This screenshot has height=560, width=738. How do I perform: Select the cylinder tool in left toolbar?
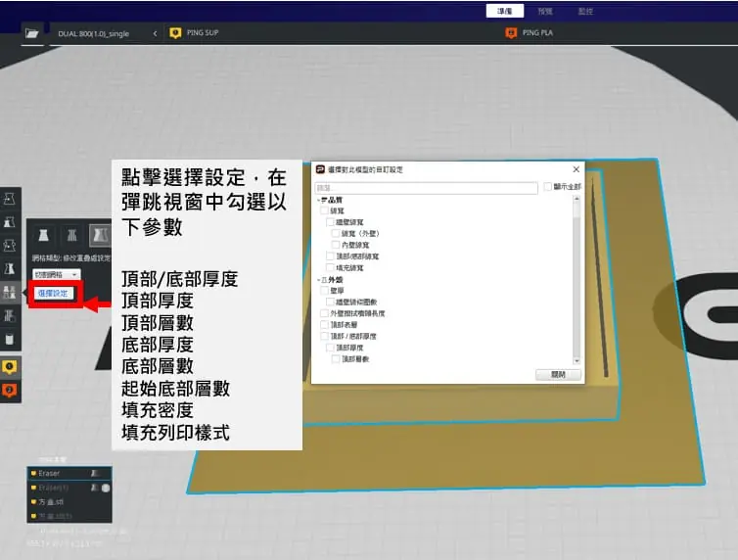[10, 339]
